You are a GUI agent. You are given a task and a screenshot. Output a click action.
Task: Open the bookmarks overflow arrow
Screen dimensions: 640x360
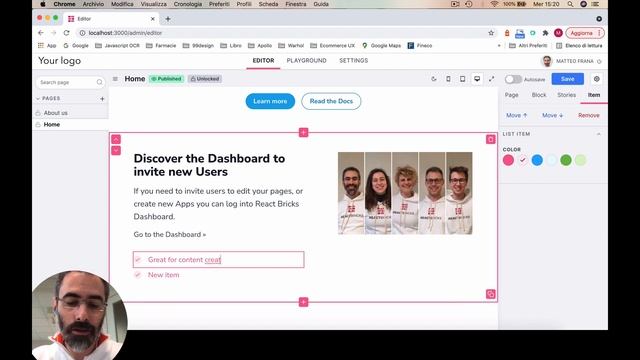(499, 46)
